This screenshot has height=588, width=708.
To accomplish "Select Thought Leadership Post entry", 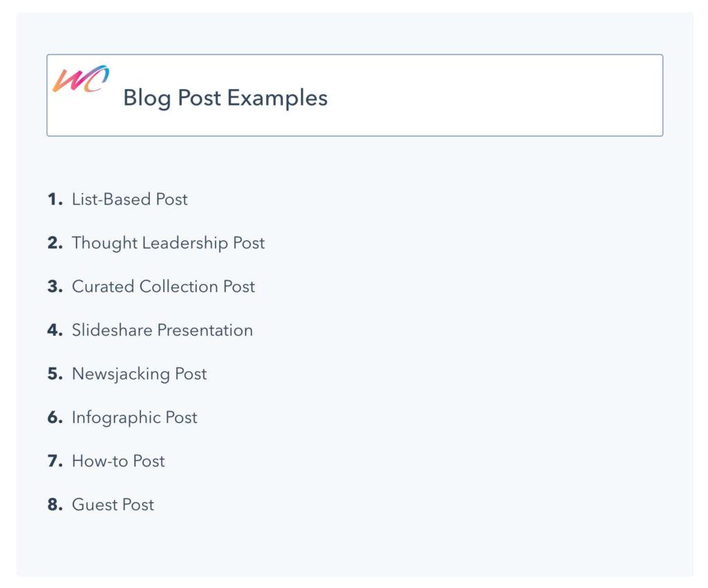I will pyautogui.click(x=168, y=243).
